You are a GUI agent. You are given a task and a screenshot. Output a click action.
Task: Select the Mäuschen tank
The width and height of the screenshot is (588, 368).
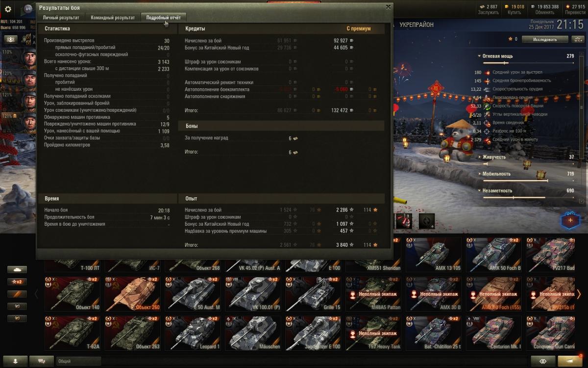point(253,333)
